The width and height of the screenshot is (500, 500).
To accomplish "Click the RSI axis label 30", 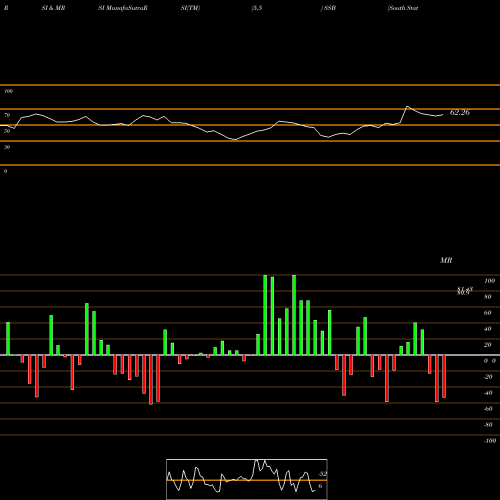I will (x=7, y=147).
